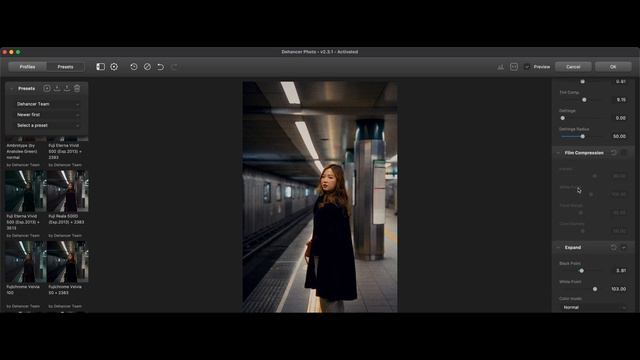Viewport: 640px width, 360px height.
Task: Click the White Point value field 103.00
Action: click(619, 289)
